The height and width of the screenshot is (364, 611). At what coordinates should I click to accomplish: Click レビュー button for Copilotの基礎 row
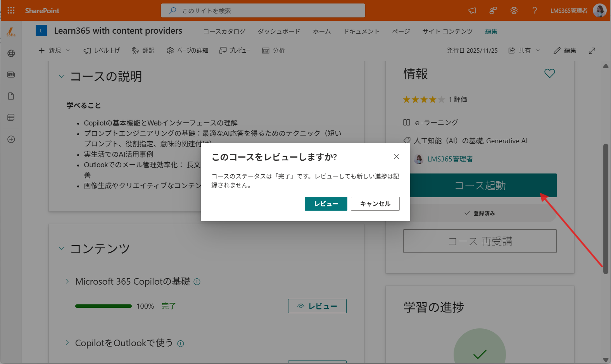point(317,306)
